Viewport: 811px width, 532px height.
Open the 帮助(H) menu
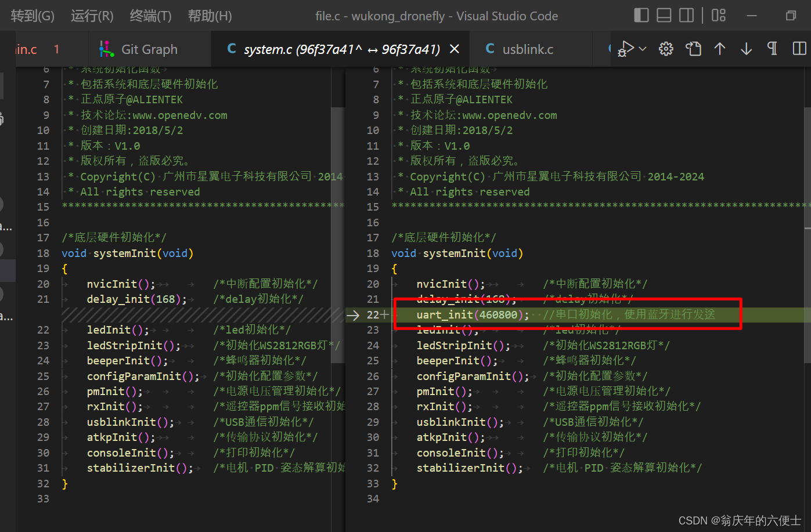[210, 16]
